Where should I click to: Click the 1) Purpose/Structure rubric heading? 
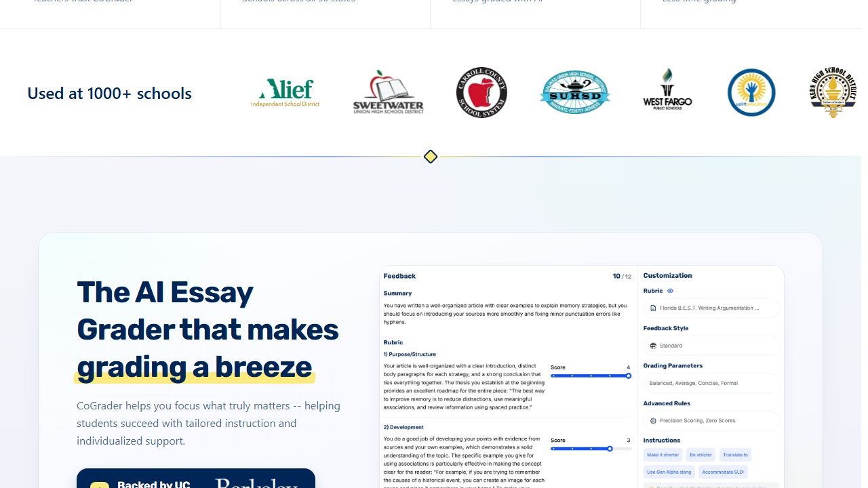(410, 354)
